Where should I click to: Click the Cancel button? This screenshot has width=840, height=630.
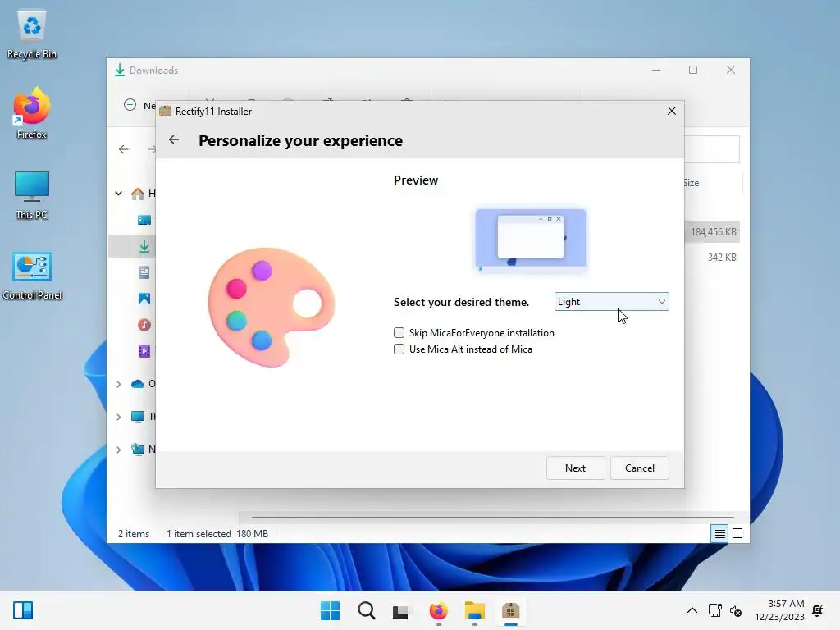640,468
